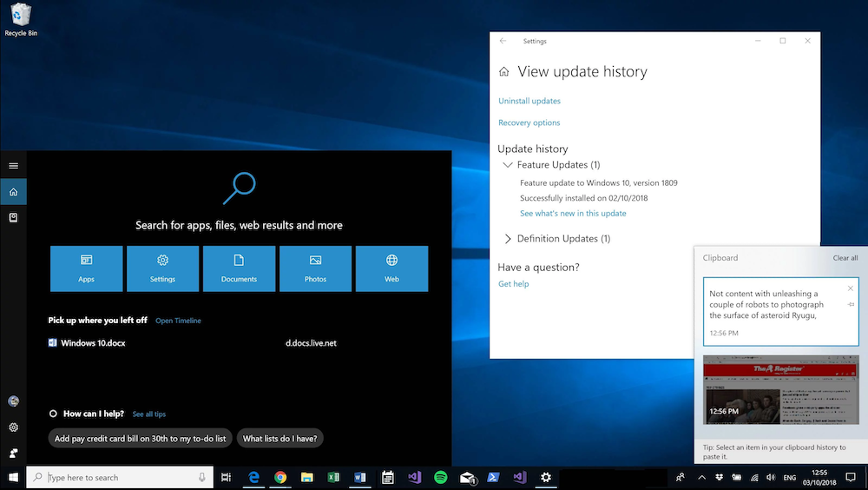Open the Get help link

click(x=514, y=284)
